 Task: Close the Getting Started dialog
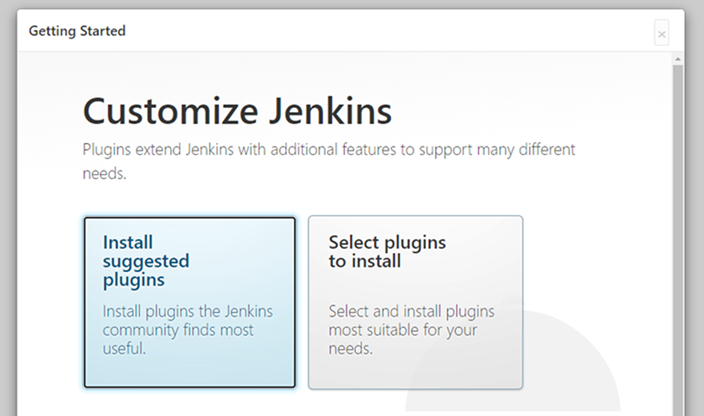pos(661,33)
